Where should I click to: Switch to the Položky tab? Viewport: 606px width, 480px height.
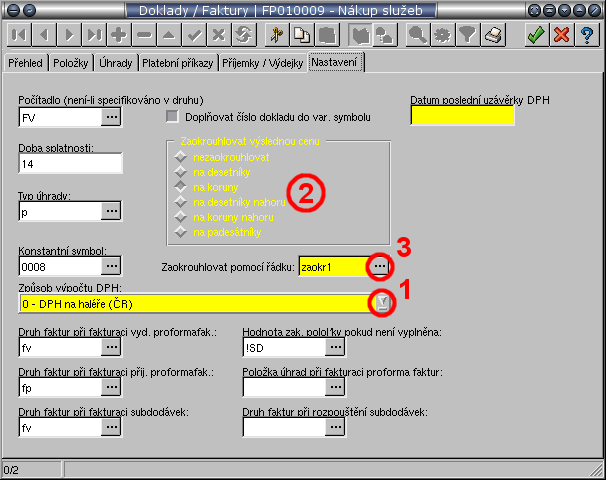70,63
